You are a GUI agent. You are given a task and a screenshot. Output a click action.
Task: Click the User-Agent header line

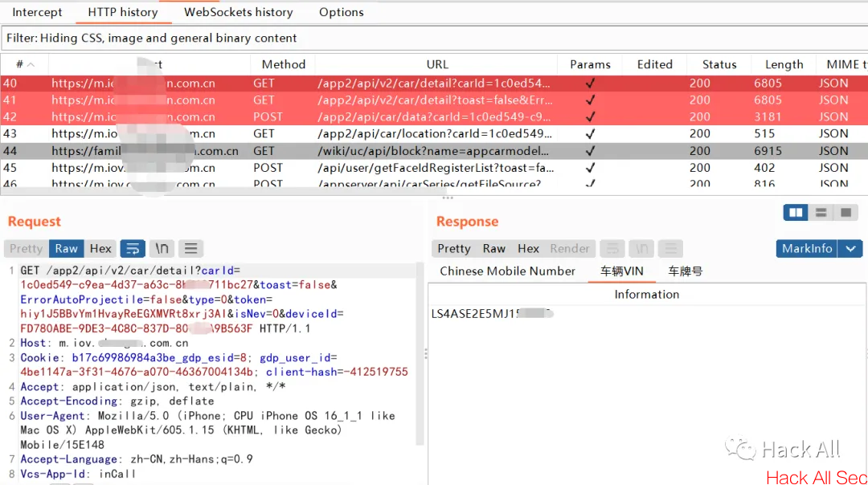207,430
